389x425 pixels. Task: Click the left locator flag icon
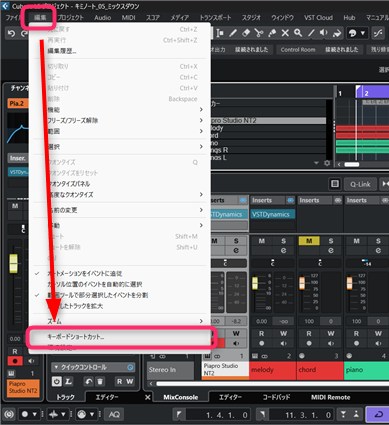179,414
